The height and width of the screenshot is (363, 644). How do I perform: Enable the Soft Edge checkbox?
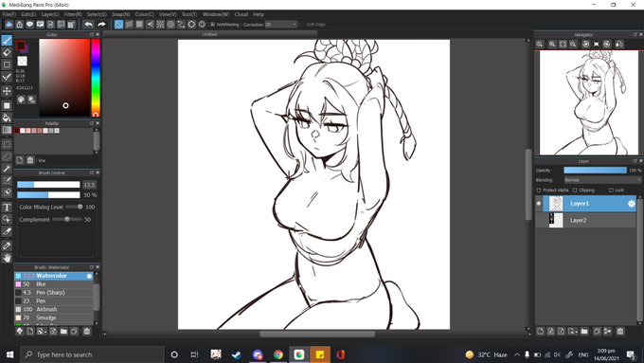pos(303,25)
